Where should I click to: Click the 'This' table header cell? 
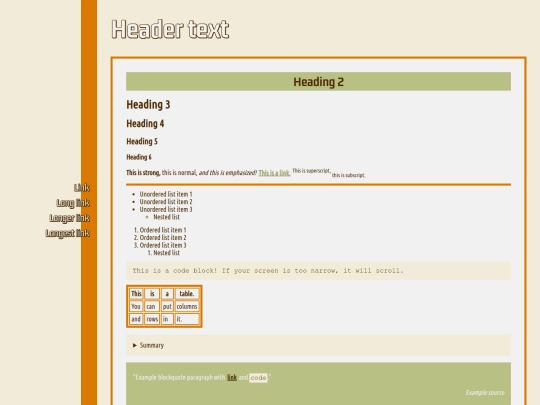[136, 294]
